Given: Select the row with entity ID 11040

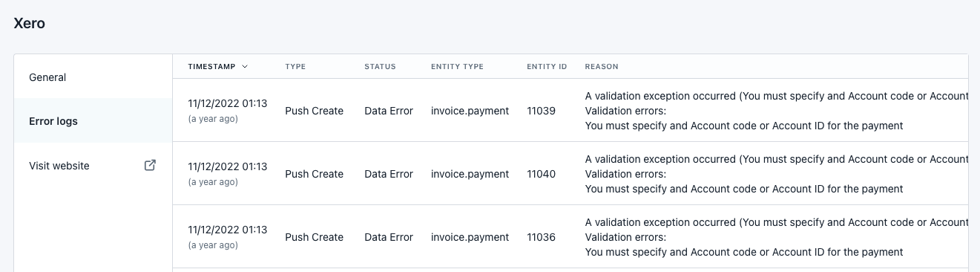Looking at the screenshot, I should point(570,173).
